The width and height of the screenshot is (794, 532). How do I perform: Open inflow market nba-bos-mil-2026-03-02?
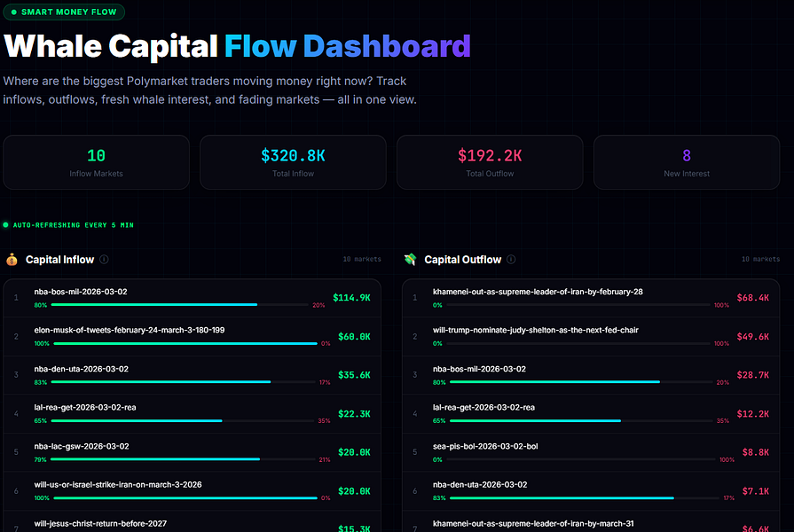(x=192, y=298)
